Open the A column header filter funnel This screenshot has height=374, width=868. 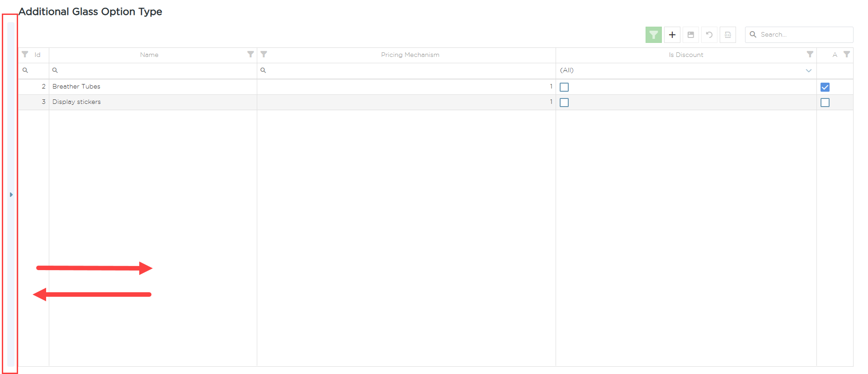point(847,54)
